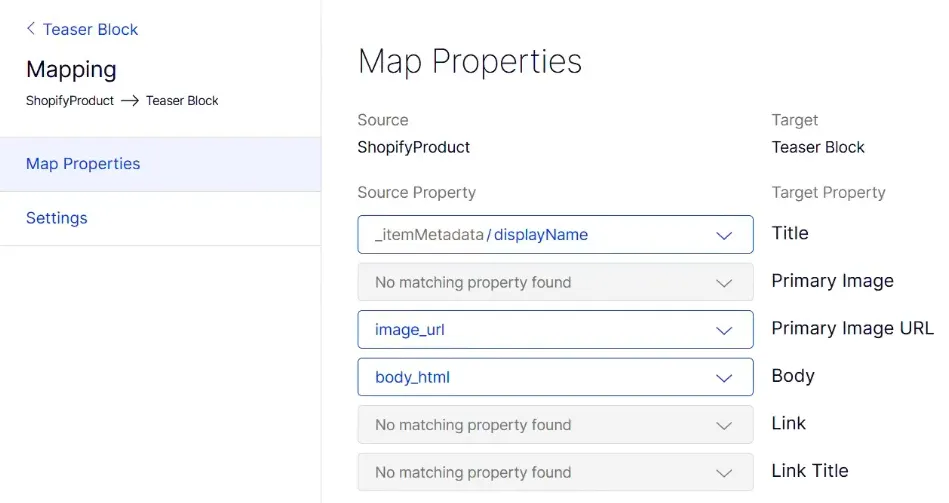Click the chevron arrow in image_url dropdown
The width and height of the screenshot is (949, 503).
(x=724, y=330)
